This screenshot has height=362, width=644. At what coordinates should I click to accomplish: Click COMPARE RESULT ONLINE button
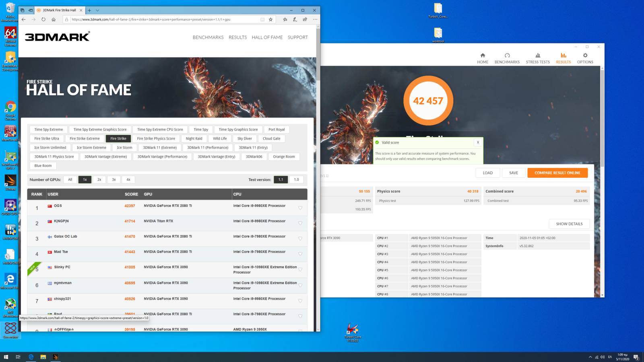point(557,173)
